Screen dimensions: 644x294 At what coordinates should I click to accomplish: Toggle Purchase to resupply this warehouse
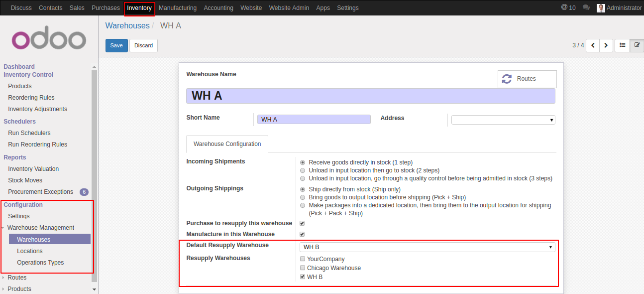click(x=302, y=223)
